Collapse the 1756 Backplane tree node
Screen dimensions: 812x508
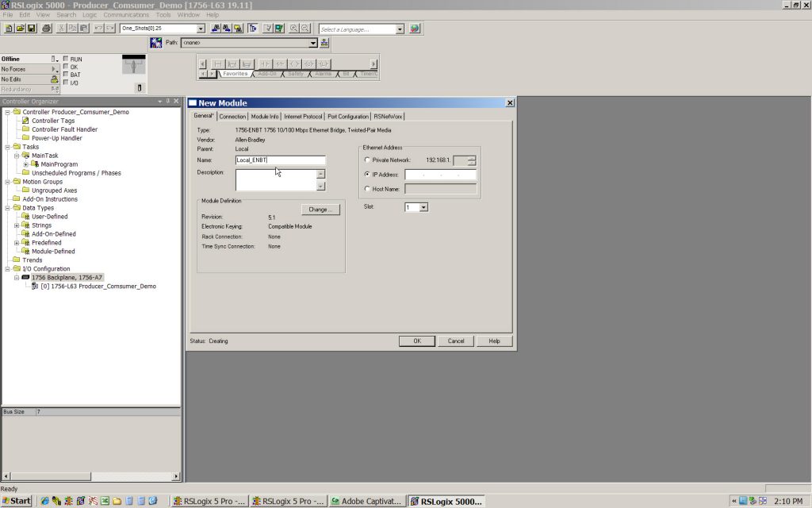[x=17, y=278]
